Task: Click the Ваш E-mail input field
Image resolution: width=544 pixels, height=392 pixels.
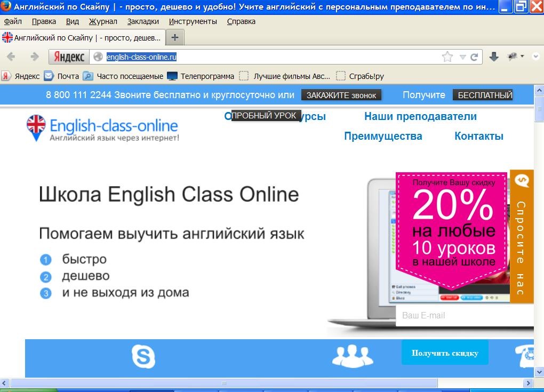Action: 465,315
